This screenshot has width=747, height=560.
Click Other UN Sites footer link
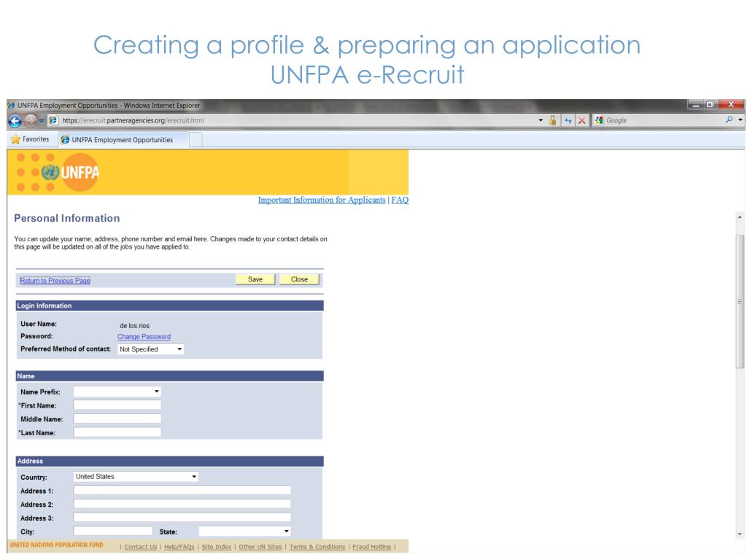pos(260,547)
